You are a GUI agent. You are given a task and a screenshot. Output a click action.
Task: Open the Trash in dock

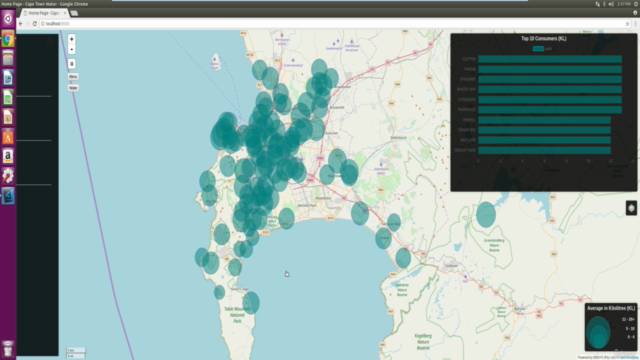pos(8,349)
